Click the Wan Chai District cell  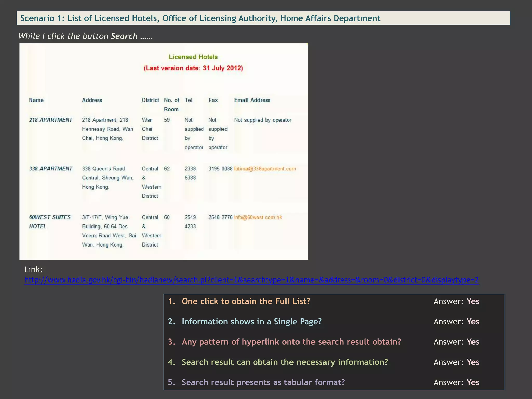[x=150, y=129]
